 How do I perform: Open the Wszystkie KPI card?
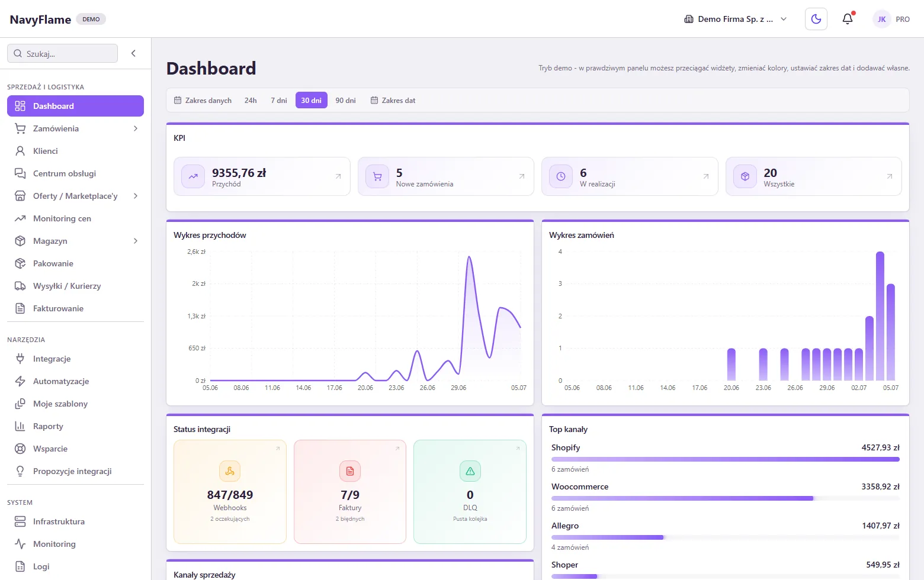(814, 176)
